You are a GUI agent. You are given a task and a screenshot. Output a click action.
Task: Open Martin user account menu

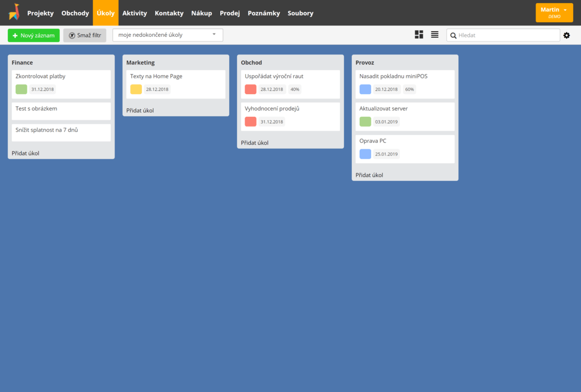coord(554,12)
